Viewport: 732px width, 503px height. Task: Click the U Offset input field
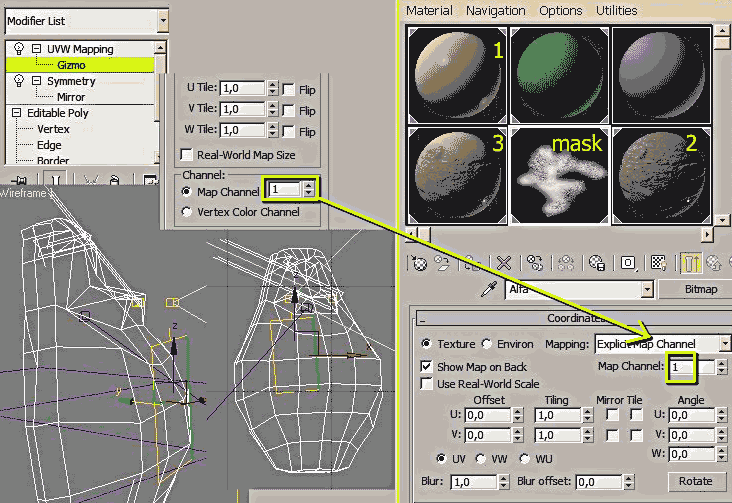point(488,415)
